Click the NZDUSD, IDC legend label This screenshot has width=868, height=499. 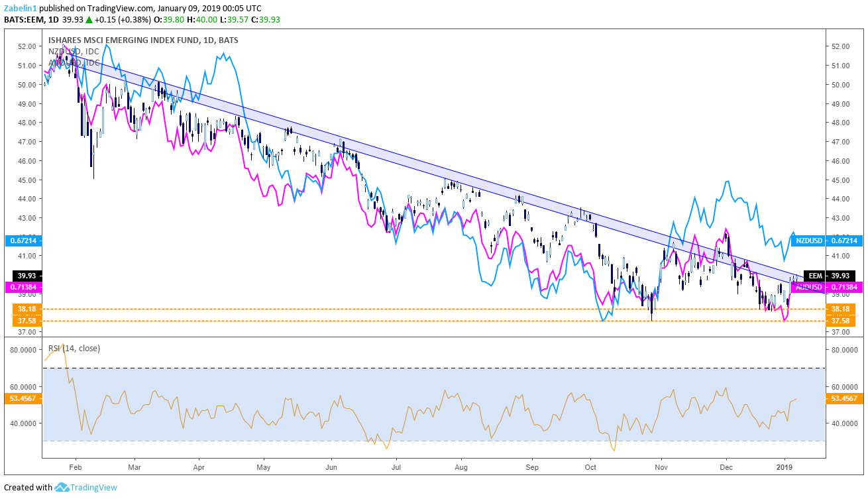tap(73, 51)
